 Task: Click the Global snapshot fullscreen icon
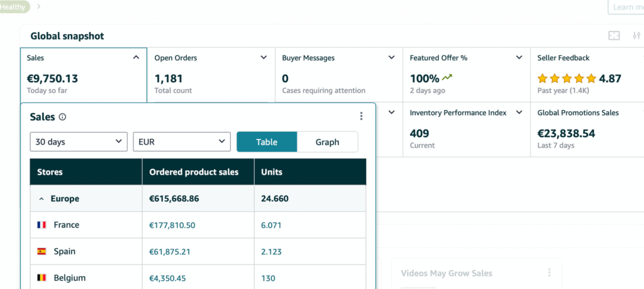614,36
